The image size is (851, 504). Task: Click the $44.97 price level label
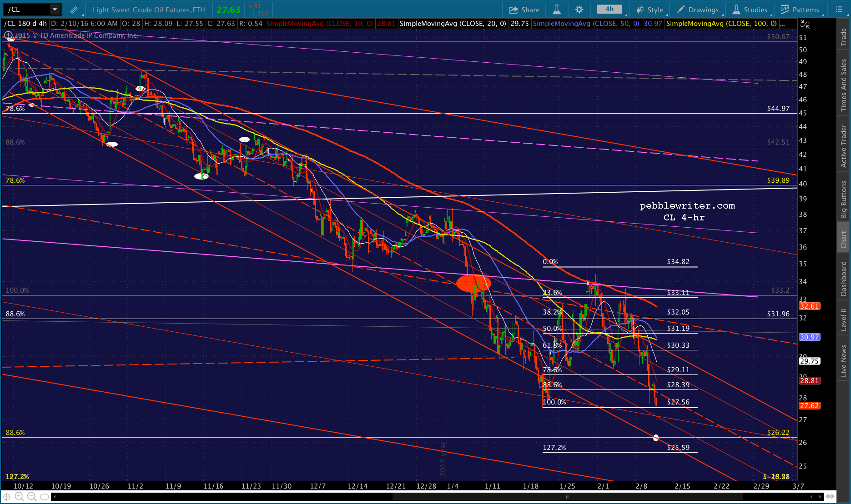pos(778,109)
